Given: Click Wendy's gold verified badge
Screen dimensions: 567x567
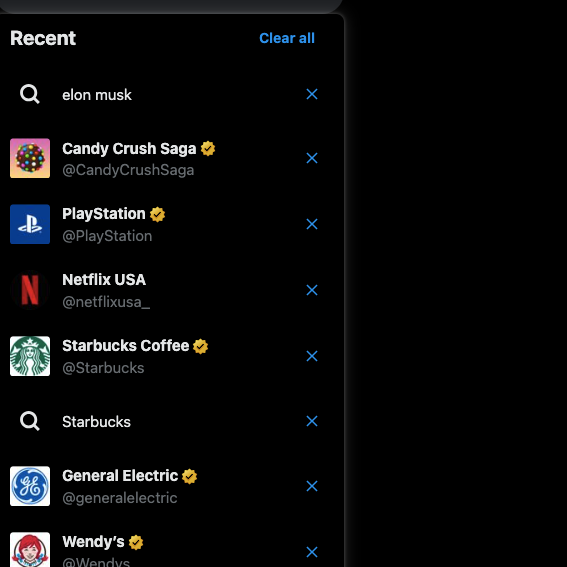Looking at the screenshot, I should [136, 542].
